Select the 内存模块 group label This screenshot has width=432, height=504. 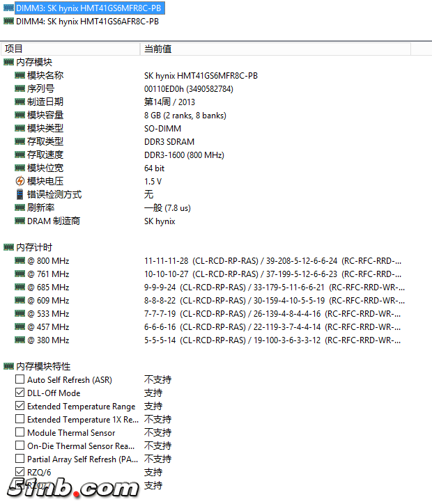[x=34, y=62]
